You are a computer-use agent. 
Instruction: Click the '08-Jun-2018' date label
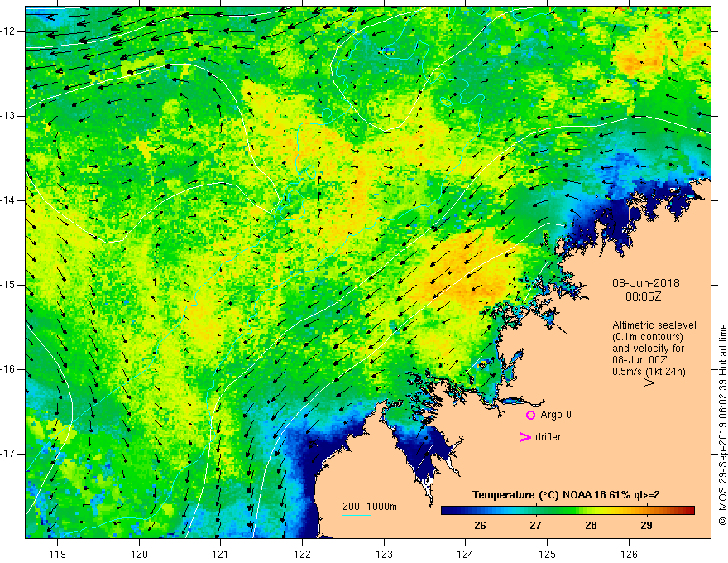tap(646, 283)
